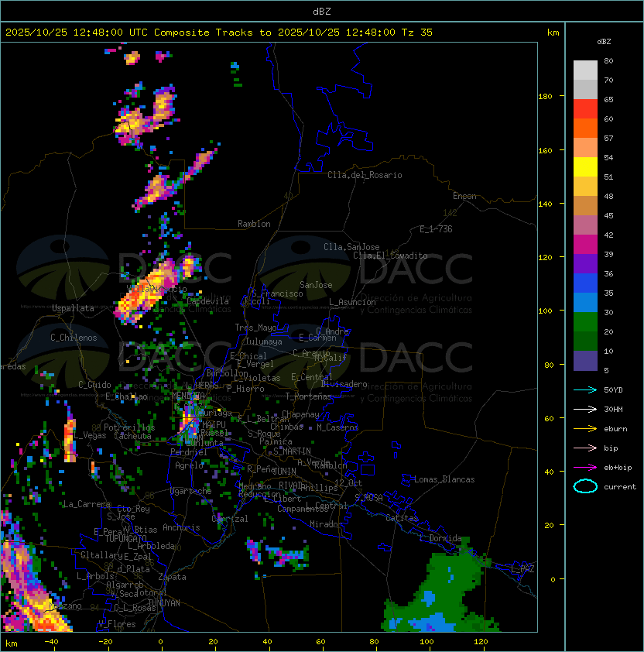Click the 'eburn' legend label

[x=615, y=429]
